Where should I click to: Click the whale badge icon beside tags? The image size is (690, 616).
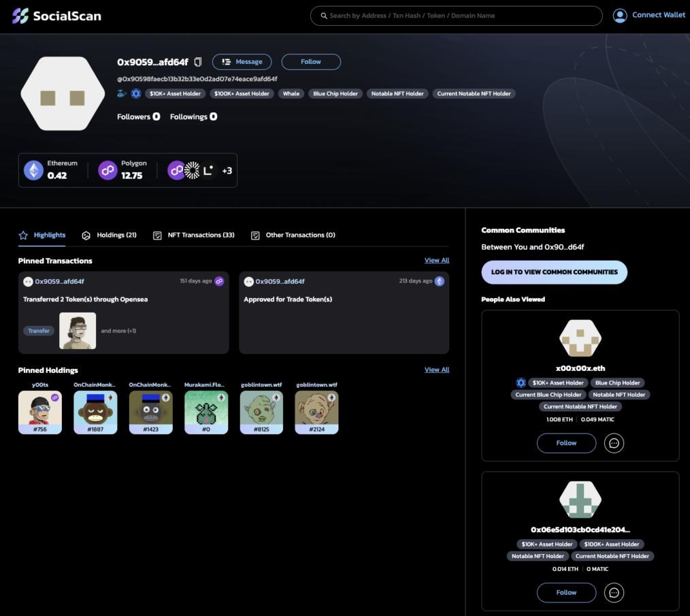122,94
